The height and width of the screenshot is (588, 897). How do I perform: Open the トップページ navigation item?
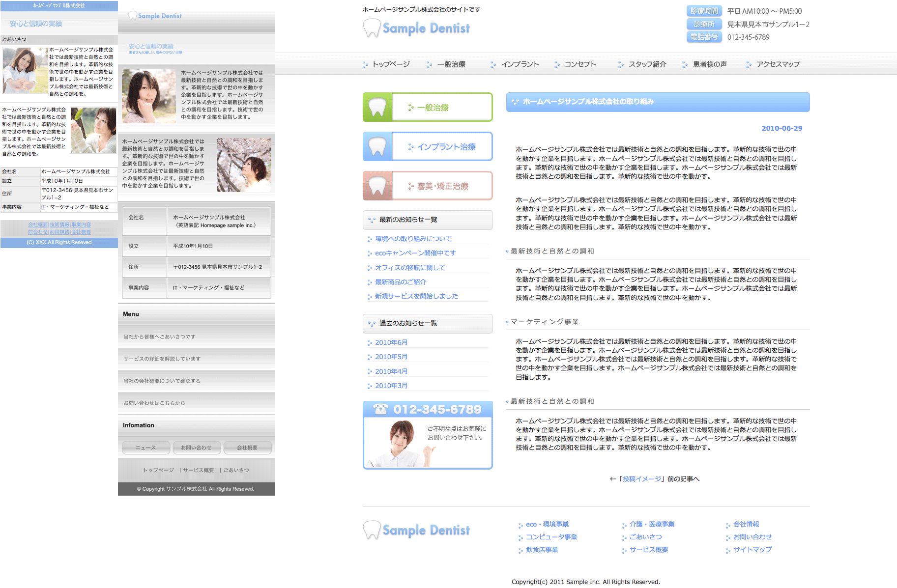click(391, 64)
